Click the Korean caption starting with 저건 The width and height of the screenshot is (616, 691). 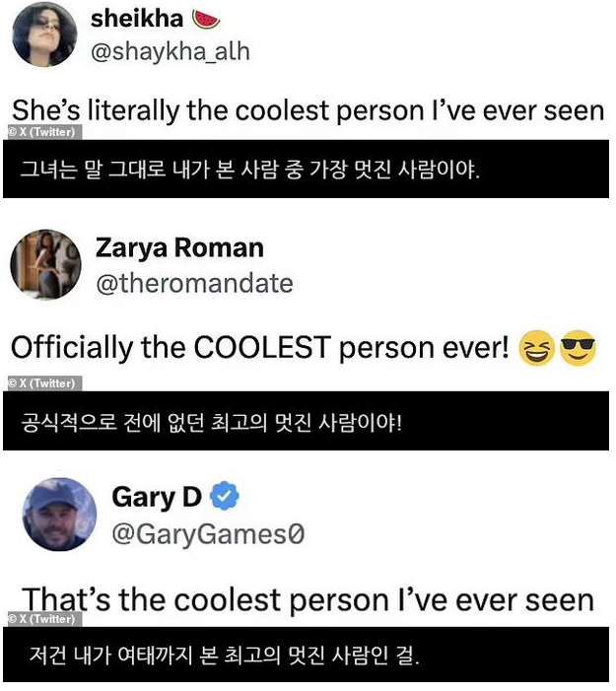221,656
